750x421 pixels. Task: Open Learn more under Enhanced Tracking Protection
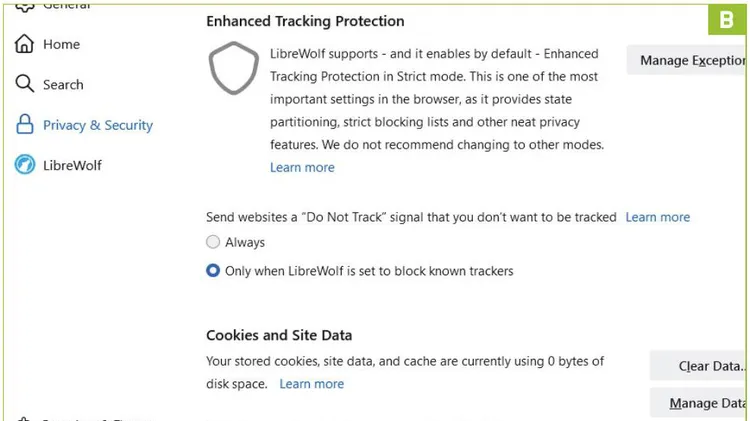[x=302, y=167]
